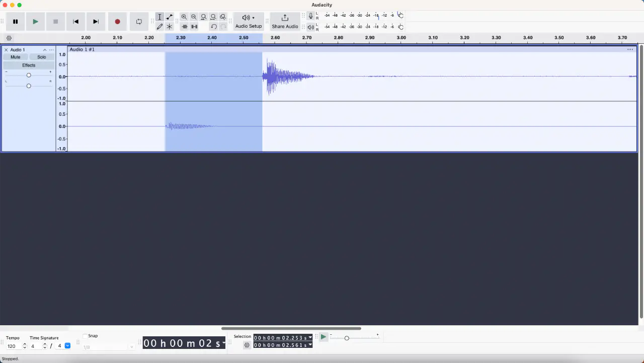644x363 pixels.
Task: Solo the Audio 1 track
Action: (42, 57)
